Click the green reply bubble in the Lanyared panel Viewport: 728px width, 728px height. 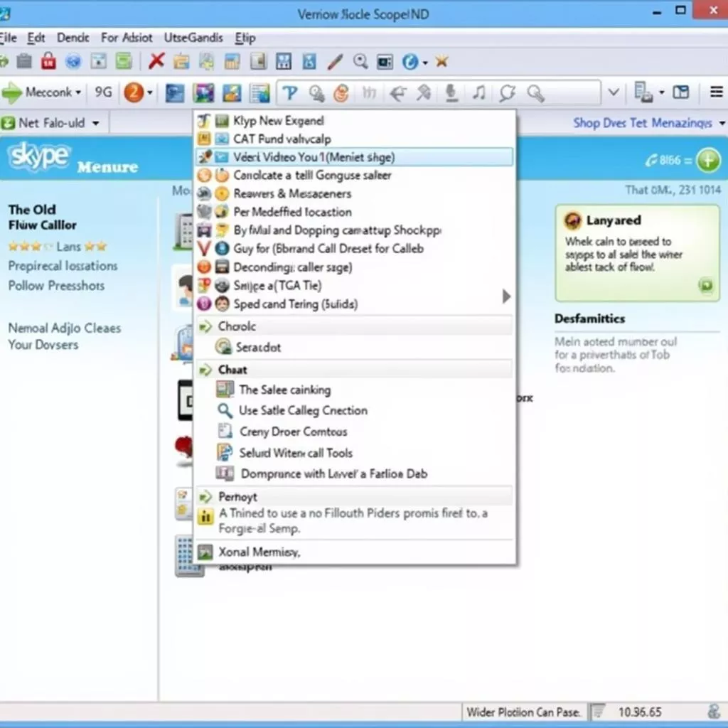click(x=707, y=286)
